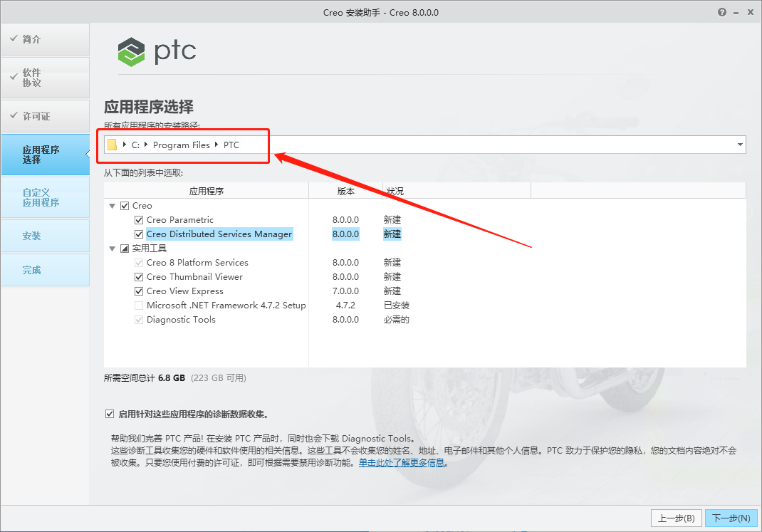762x532 pixels.
Task: Select Microsoft .NET Framework 4.7.2 Setup label
Action: pos(226,306)
